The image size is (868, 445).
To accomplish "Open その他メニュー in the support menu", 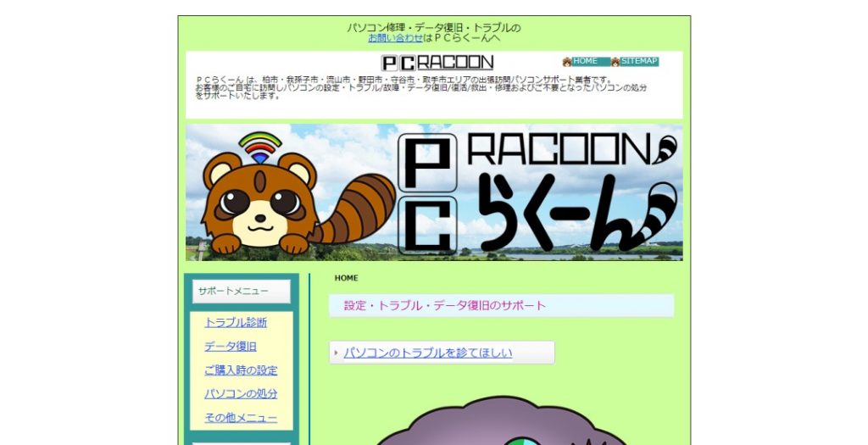I will 241,418.
